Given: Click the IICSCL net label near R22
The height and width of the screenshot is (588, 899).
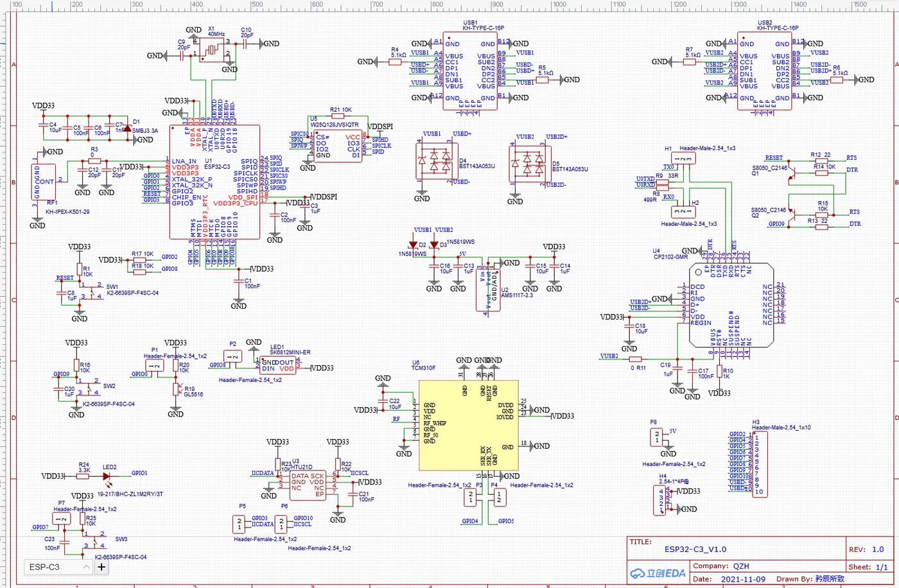Looking at the screenshot, I should point(360,473).
